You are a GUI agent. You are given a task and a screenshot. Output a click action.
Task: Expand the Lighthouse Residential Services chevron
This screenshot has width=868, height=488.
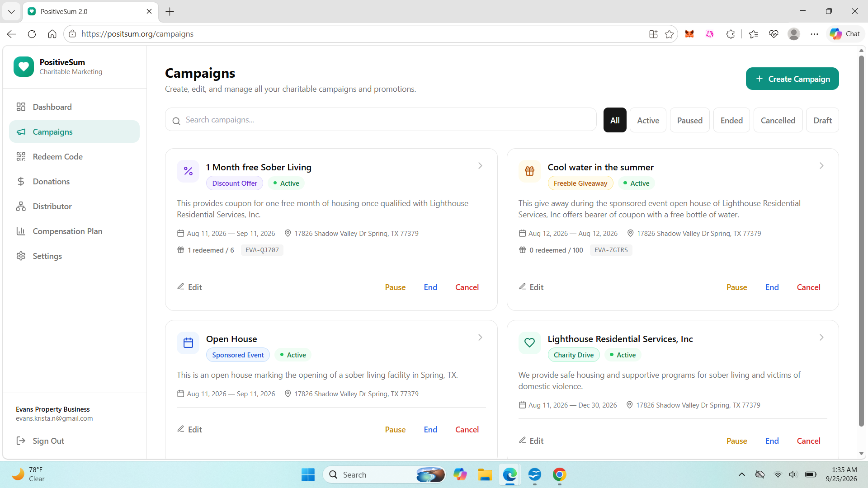(821, 338)
